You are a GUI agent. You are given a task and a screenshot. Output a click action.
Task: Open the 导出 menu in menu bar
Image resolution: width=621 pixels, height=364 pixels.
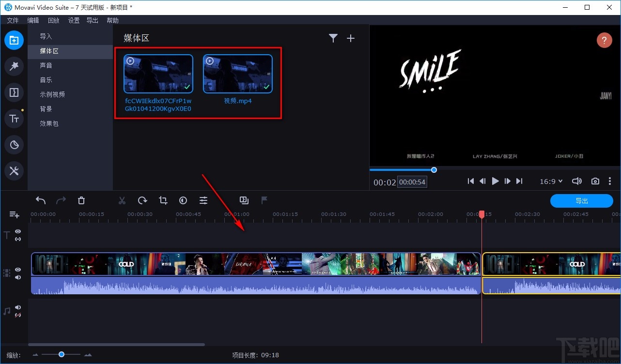pyautogui.click(x=93, y=20)
